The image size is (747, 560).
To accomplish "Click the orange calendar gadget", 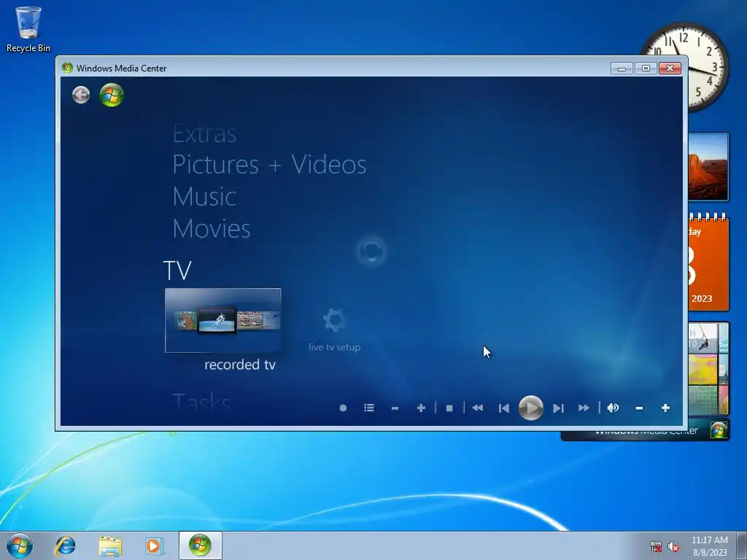I will point(708,262).
